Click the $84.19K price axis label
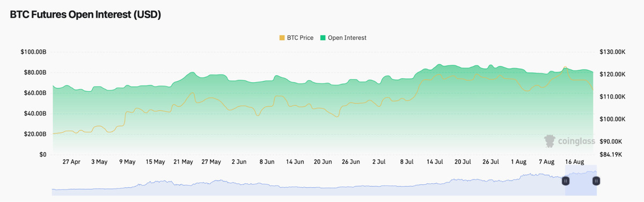 tap(611, 155)
